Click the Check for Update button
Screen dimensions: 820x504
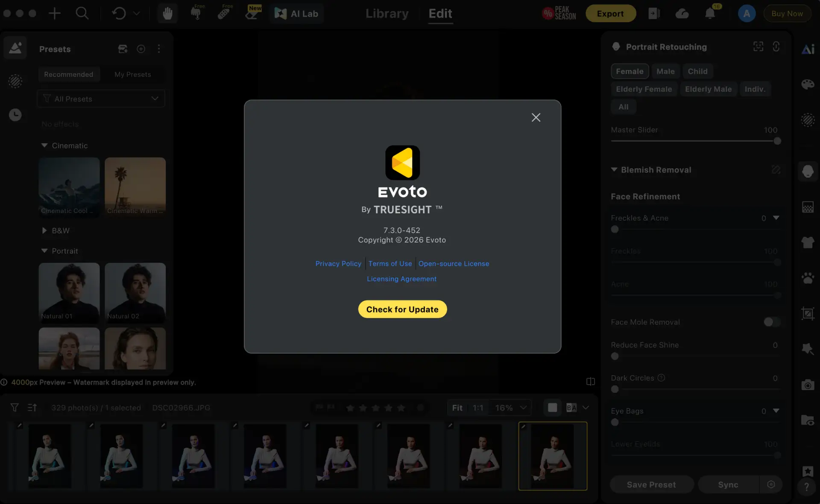(x=402, y=309)
